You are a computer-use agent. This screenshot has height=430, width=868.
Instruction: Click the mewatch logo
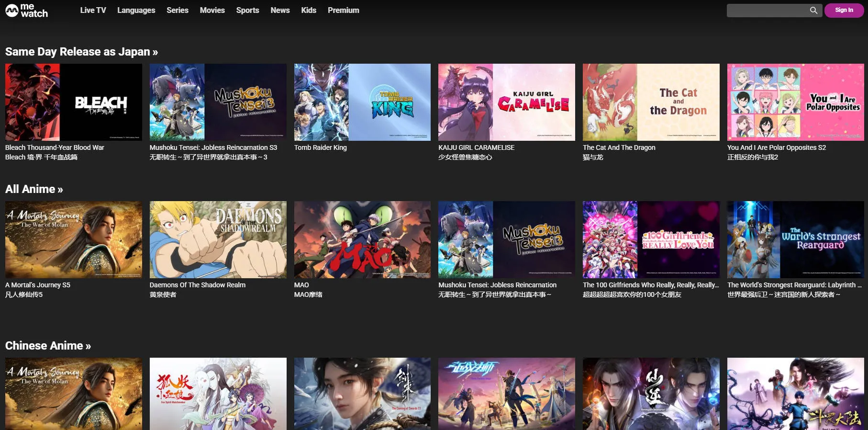coord(27,10)
